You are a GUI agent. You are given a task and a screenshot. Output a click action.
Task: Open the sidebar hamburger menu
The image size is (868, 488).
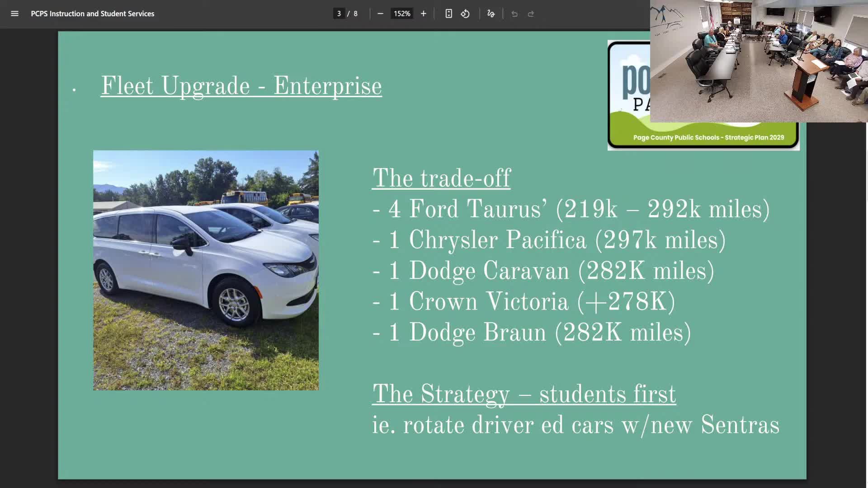(14, 14)
